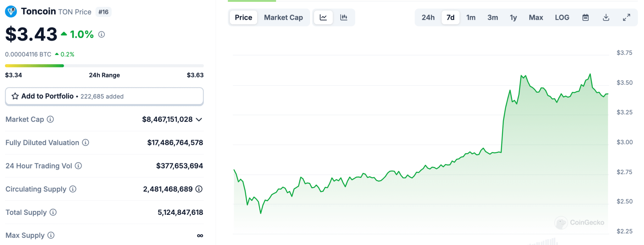644x245 pixels.
Task: Click the 0.00004116 BTC value
Action: pyautogui.click(x=28, y=54)
